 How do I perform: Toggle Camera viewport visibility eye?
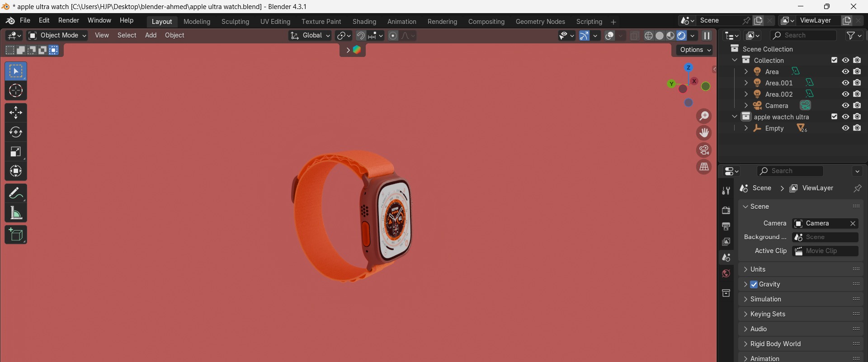[845, 105]
